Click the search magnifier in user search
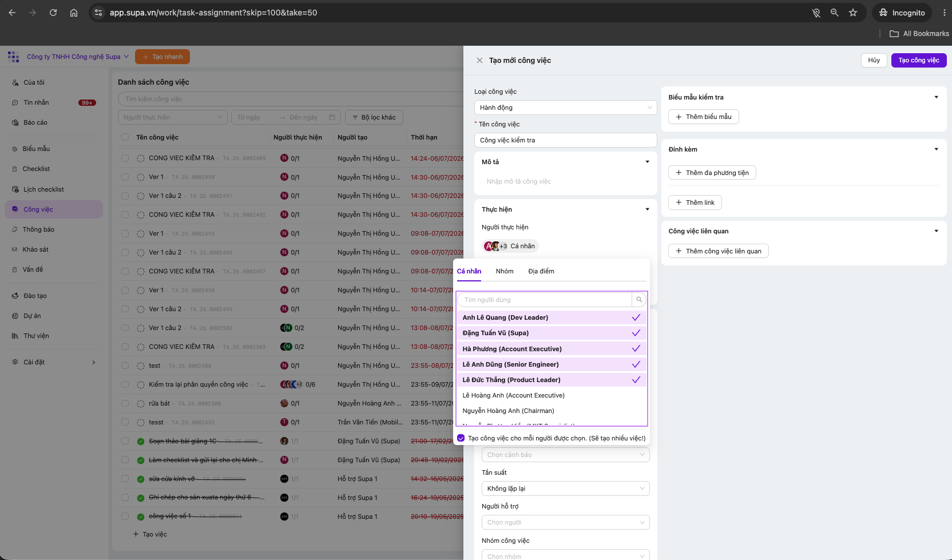This screenshot has height=560, width=952. click(x=639, y=300)
